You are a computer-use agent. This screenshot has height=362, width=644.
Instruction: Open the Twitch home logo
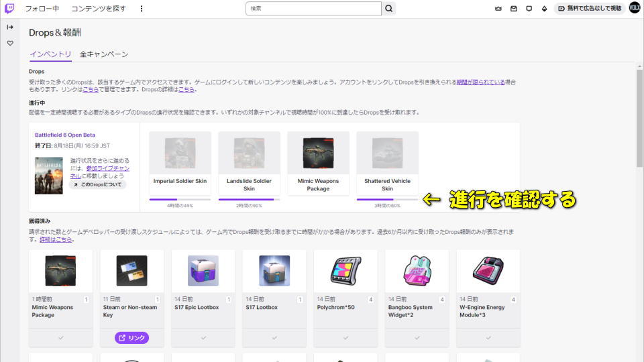(x=9, y=9)
